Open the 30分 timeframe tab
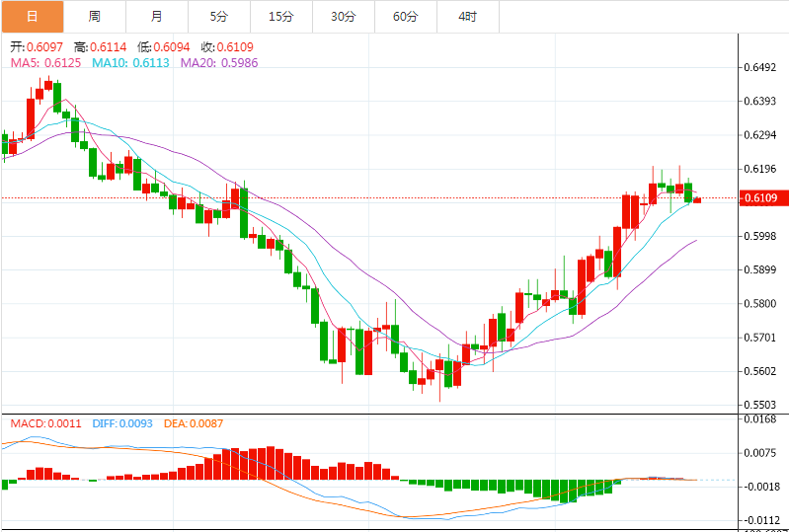 click(x=344, y=17)
